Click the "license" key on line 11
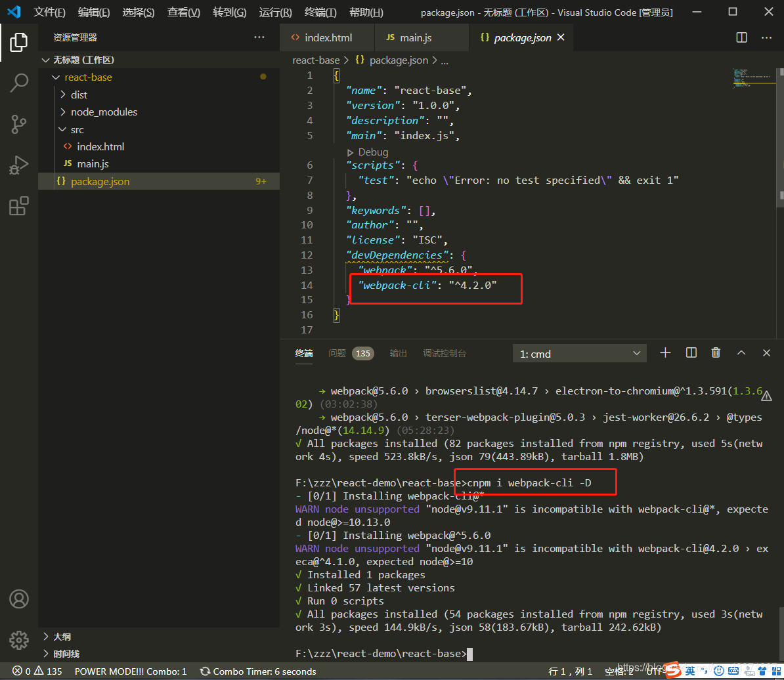 [372, 240]
